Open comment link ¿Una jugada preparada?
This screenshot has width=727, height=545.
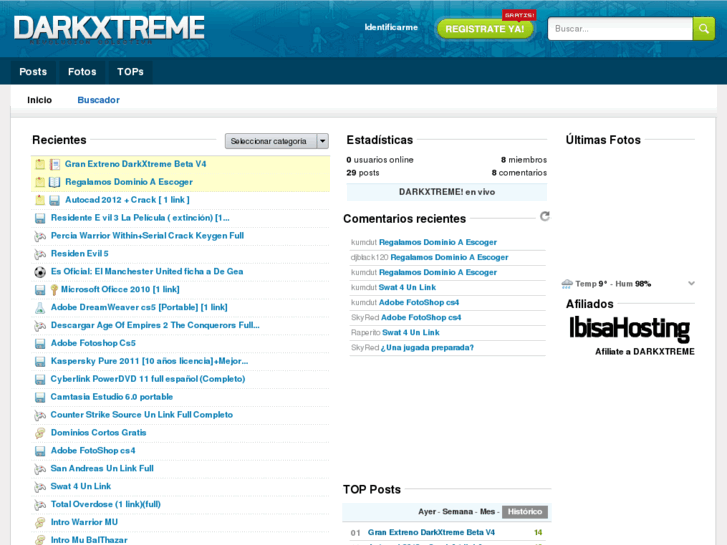427,348
